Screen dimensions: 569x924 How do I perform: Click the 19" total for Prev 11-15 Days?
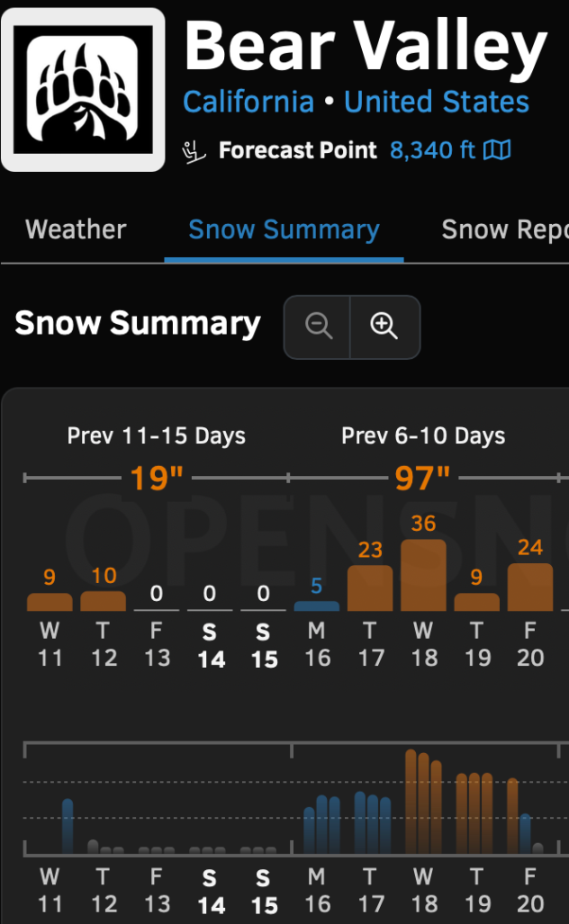tap(157, 478)
